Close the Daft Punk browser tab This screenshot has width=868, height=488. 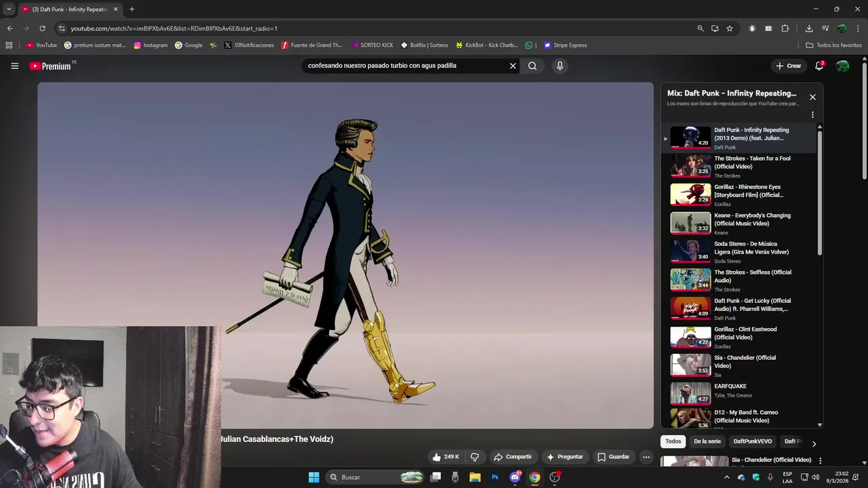[115, 9]
